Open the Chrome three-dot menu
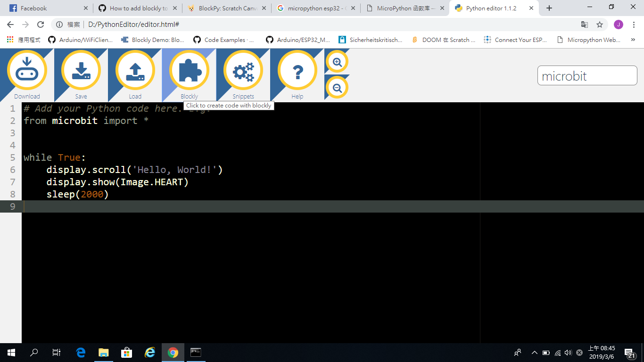 [x=634, y=24]
